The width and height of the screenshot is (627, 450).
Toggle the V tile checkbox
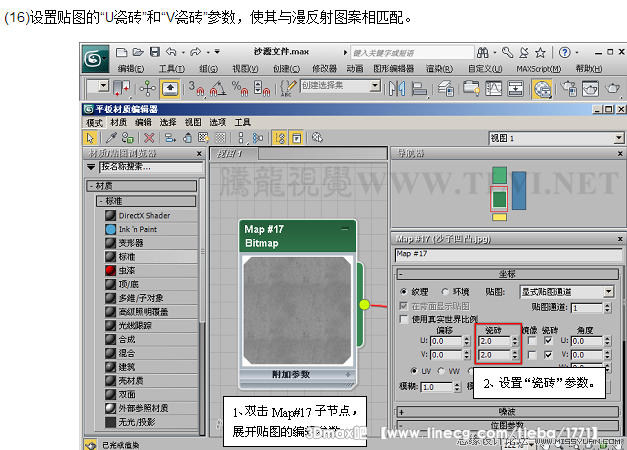click(548, 355)
